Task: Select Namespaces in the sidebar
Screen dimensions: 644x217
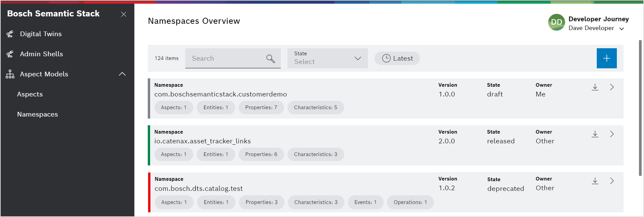Action: [x=38, y=114]
